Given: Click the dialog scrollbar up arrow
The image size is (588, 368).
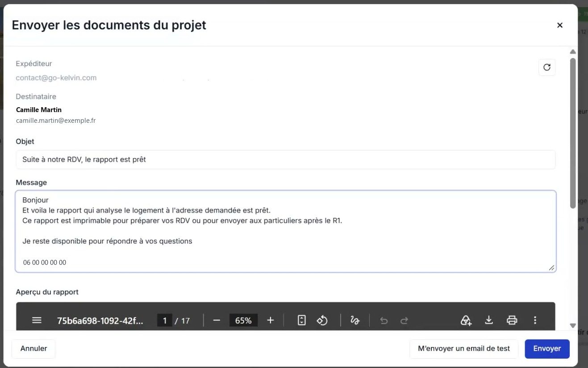Looking at the screenshot, I should tap(573, 52).
